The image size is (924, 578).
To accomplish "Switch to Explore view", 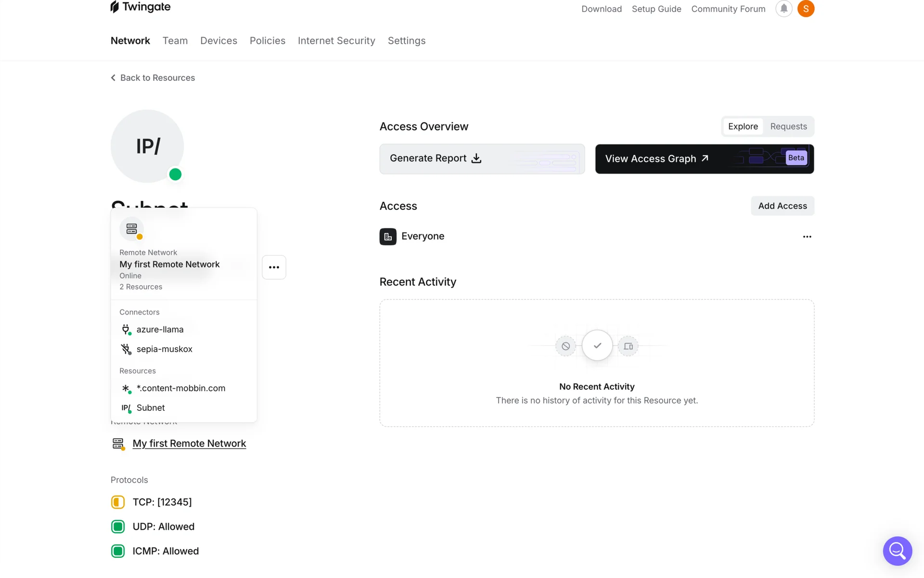I will tap(743, 127).
